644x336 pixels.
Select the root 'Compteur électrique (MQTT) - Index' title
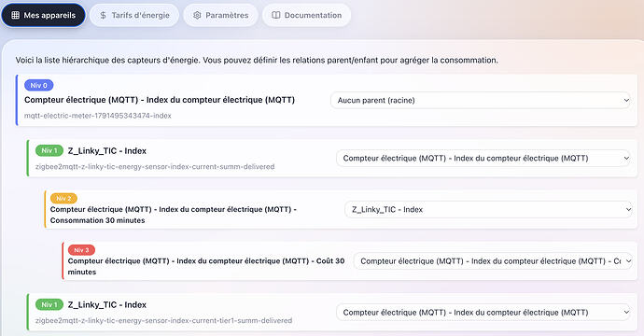click(160, 100)
